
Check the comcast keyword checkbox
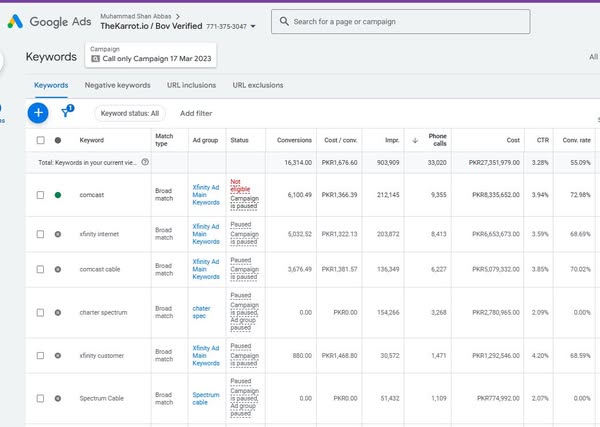tap(40, 195)
